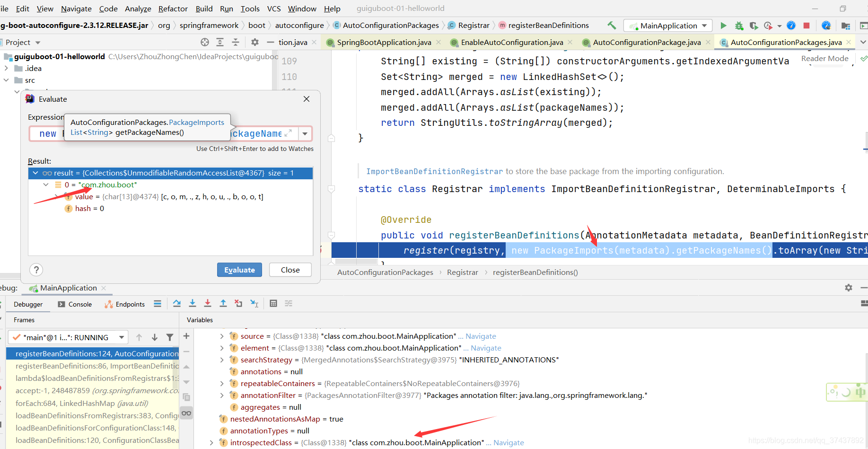Click the Build project hammer icon

point(612,26)
